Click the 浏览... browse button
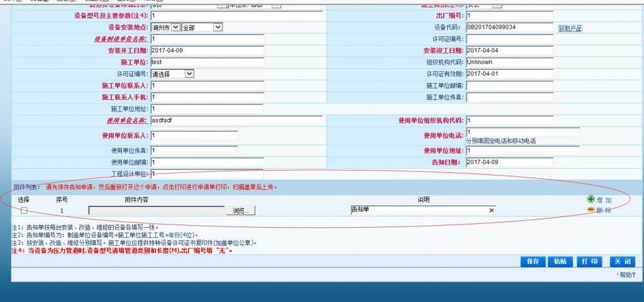Image resolution: width=644 pixels, height=302 pixels. [241, 211]
